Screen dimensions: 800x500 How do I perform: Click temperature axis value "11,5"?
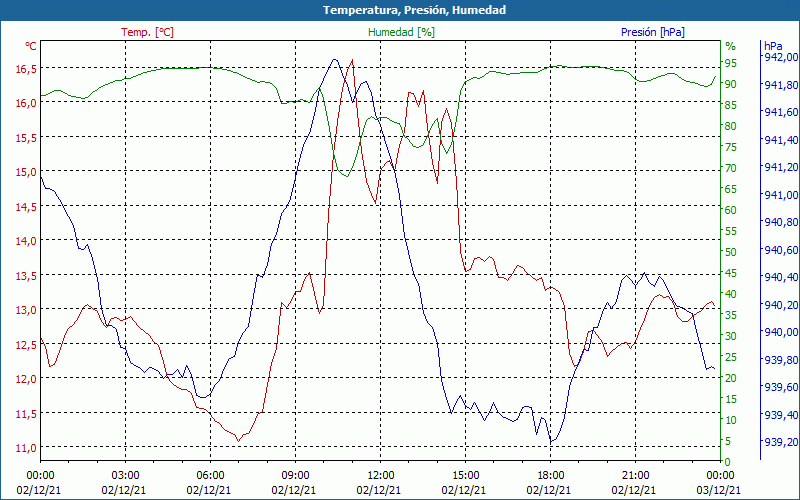(27, 414)
